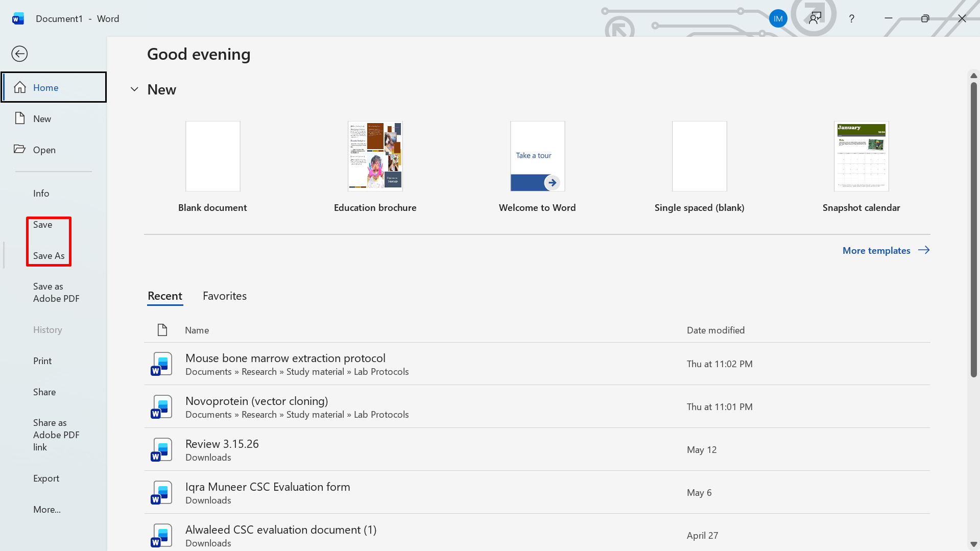Click Word icon beside Iqra Muneer CSC Evaluation form

[x=161, y=492]
